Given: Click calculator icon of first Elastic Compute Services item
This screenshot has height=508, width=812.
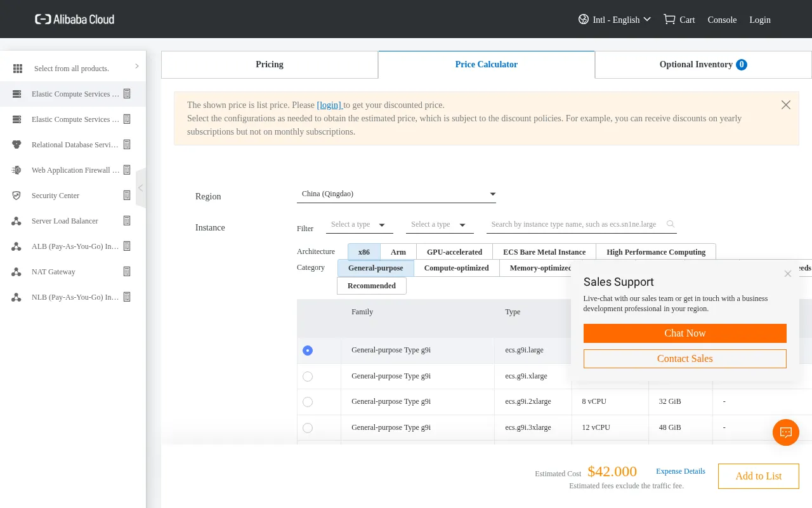Looking at the screenshot, I should coord(127,93).
